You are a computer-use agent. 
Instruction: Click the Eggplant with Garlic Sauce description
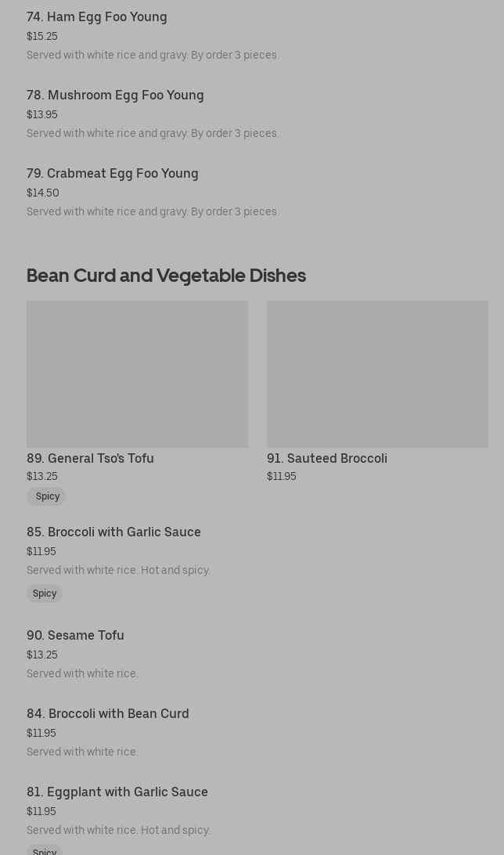tap(118, 830)
